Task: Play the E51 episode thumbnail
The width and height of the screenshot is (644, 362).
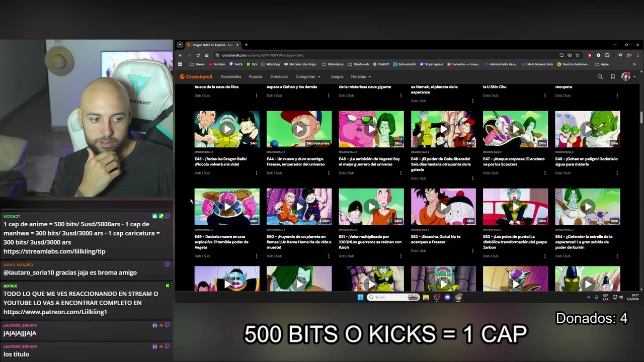Action: pos(371,207)
